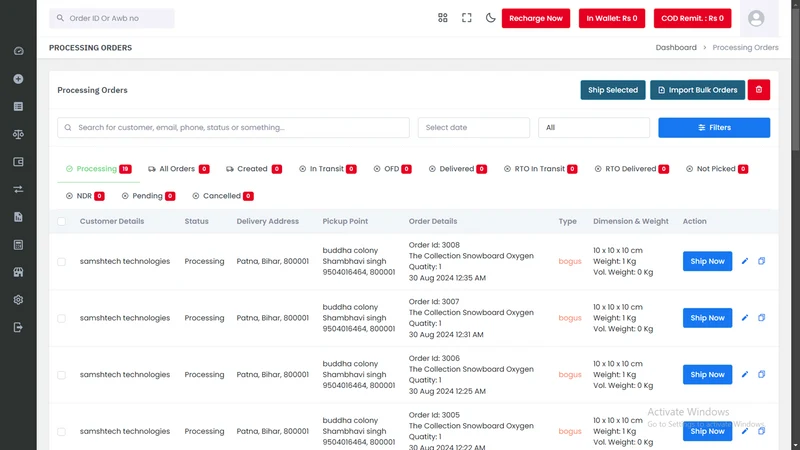Open the weight scale icon in sidebar
This screenshot has height=450, width=800.
tap(18, 134)
